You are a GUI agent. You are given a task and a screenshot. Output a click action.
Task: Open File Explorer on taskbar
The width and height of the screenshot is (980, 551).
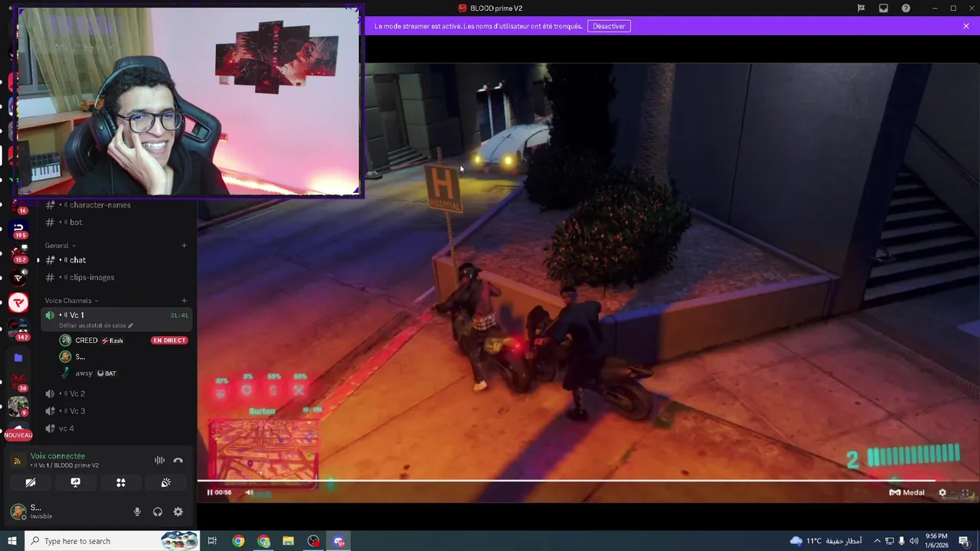288,541
